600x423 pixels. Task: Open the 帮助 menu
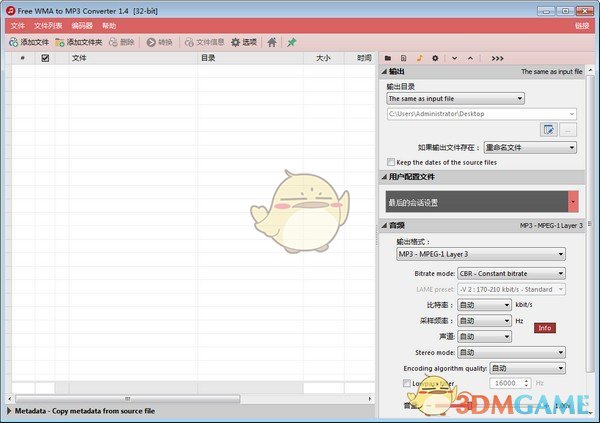coord(109,26)
